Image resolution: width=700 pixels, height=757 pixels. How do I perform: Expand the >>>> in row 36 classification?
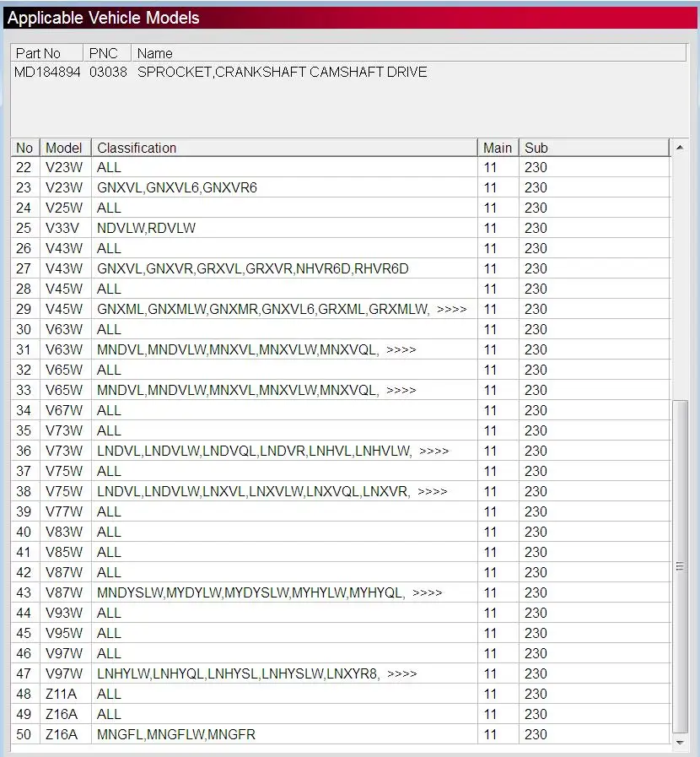(x=433, y=451)
